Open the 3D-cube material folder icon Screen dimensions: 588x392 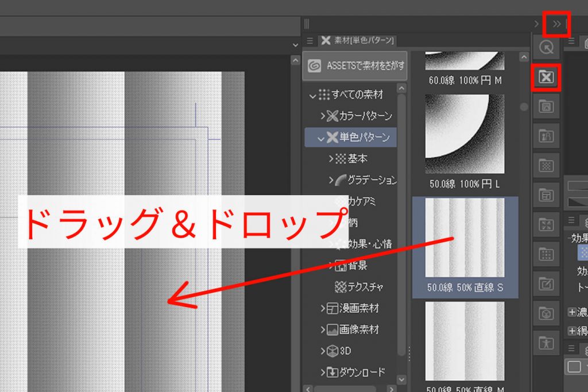point(546,313)
